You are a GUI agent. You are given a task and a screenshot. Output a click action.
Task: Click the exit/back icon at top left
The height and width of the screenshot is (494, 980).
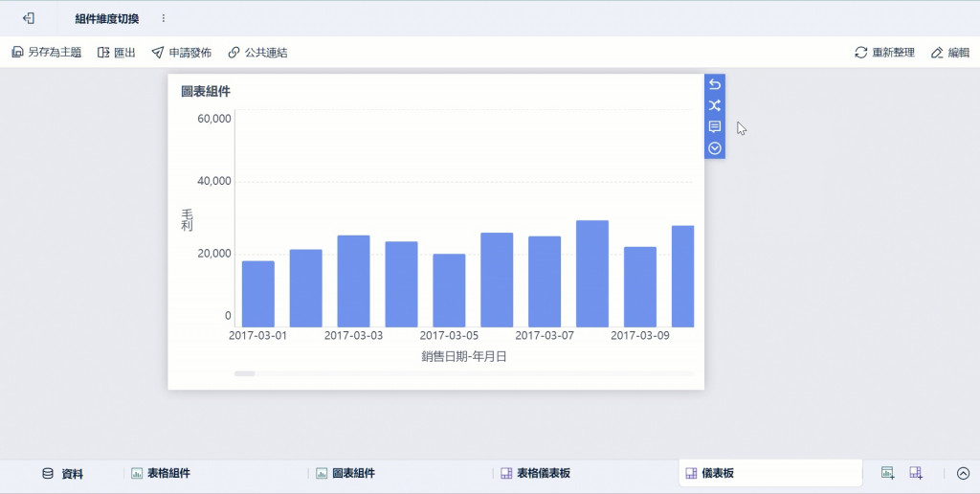[x=28, y=18]
